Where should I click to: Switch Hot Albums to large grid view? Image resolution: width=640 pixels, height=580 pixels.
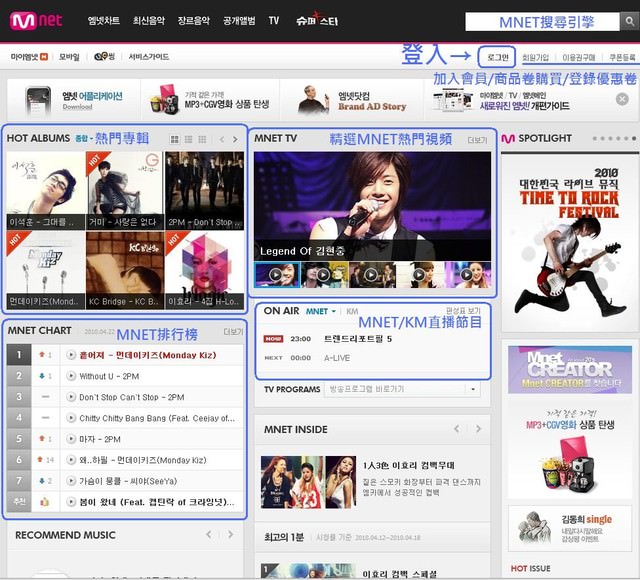(175, 140)
